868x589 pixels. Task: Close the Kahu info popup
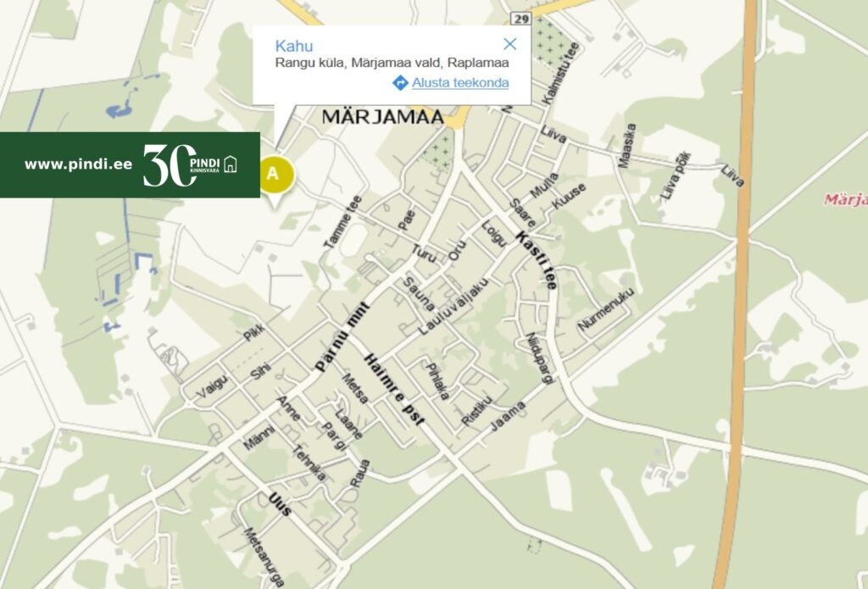509,44
